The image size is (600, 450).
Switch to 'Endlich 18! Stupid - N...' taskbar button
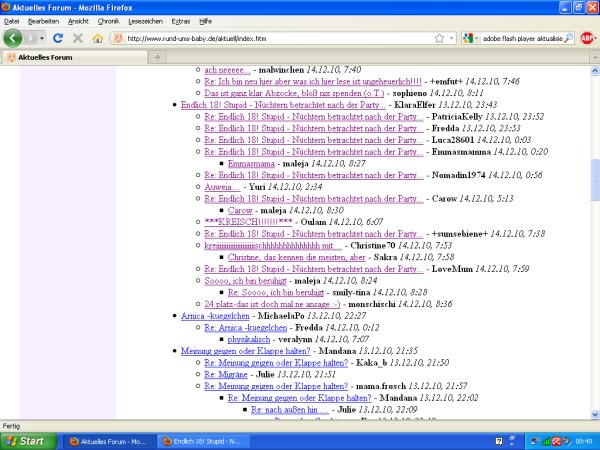pyautogui.click(x=203, y=442)
